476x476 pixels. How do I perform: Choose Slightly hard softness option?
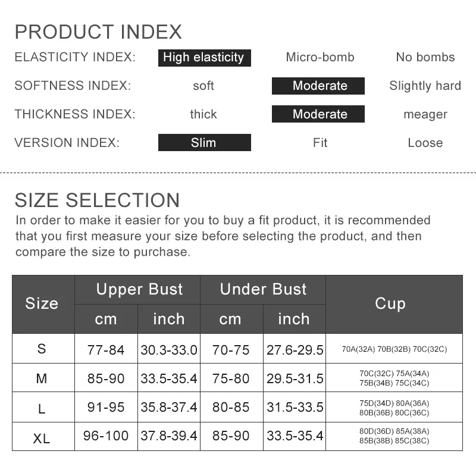425,86
